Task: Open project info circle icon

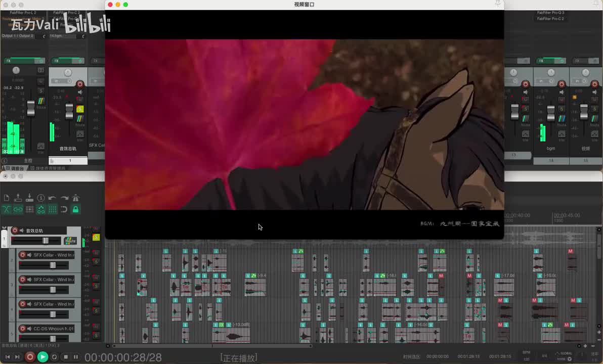Action: (41, 198)
